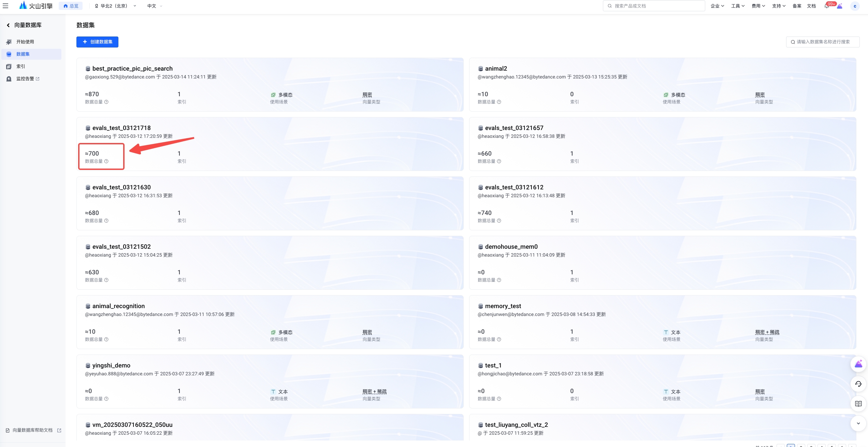Open 监控告警 in sidebar
The height and width of the screenshot is (447, 868).
coord(31,78)
